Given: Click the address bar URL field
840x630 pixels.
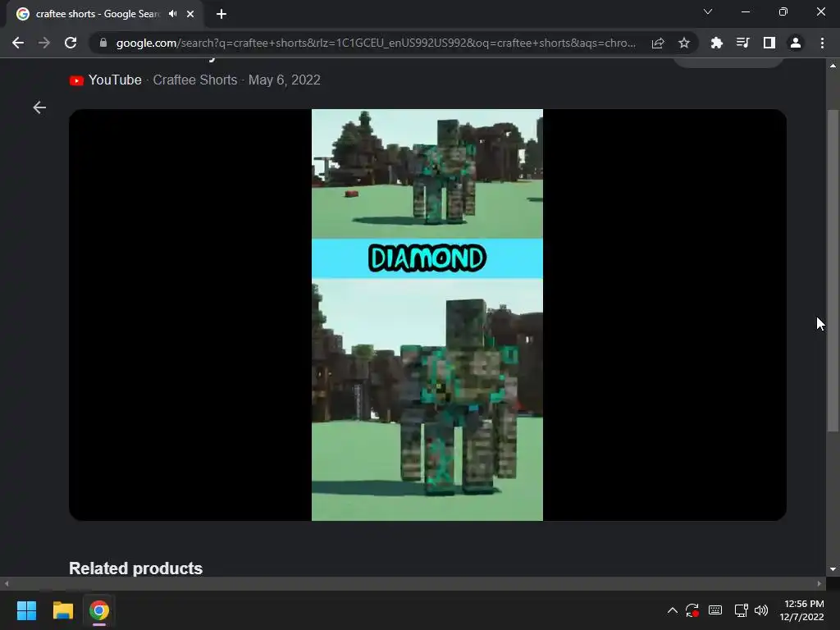Looking at the screenshot, I should (376, 43).
